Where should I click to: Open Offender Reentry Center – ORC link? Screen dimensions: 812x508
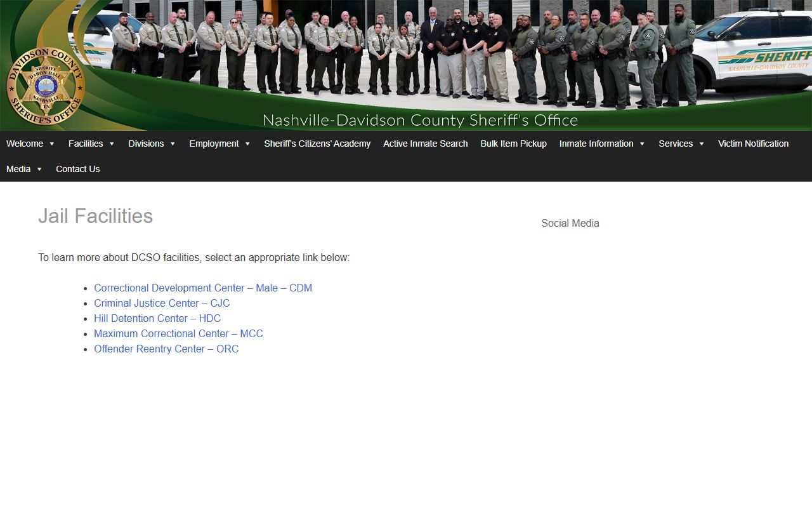[166, 349]
